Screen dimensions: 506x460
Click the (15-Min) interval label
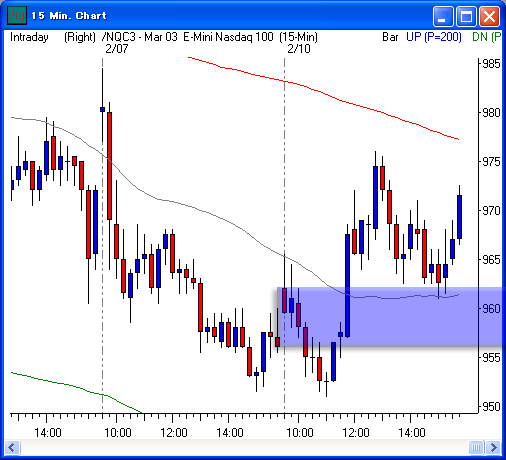[298, 37]
